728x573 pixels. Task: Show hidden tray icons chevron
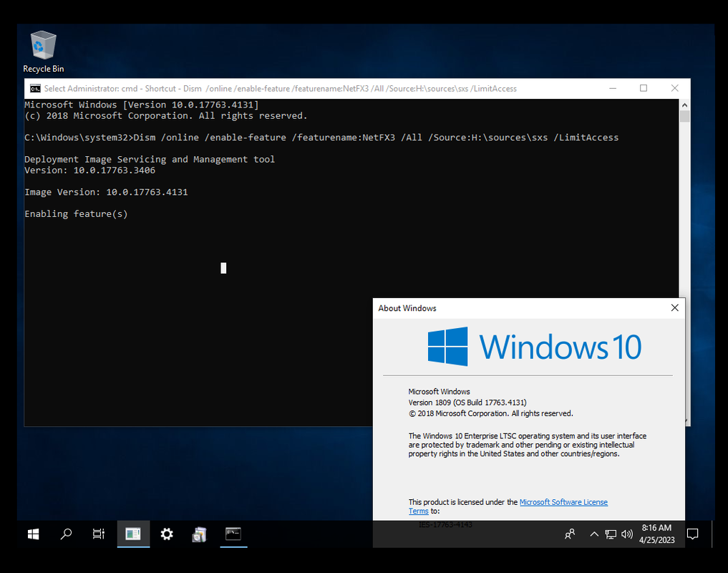click(594, 534)
